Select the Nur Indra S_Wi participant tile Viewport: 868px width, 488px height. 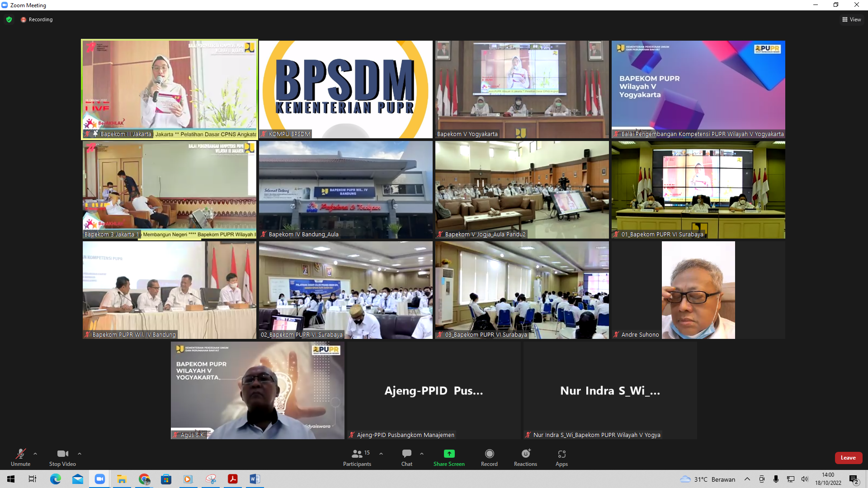click(610, 390)
